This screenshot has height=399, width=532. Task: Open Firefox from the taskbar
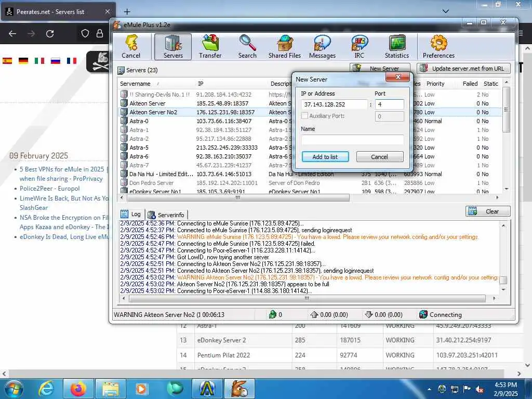(x=78, y=389)
